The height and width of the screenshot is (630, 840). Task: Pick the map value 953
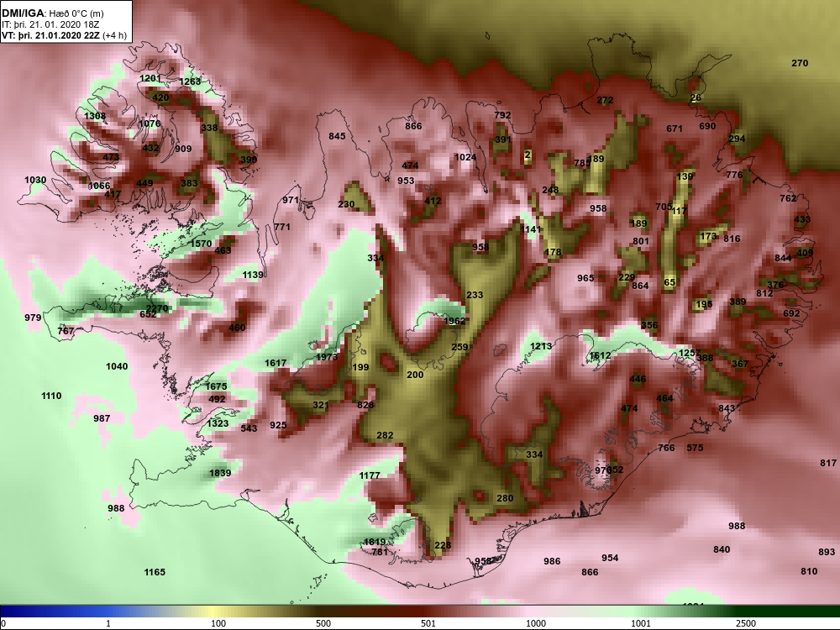point(406,181)
